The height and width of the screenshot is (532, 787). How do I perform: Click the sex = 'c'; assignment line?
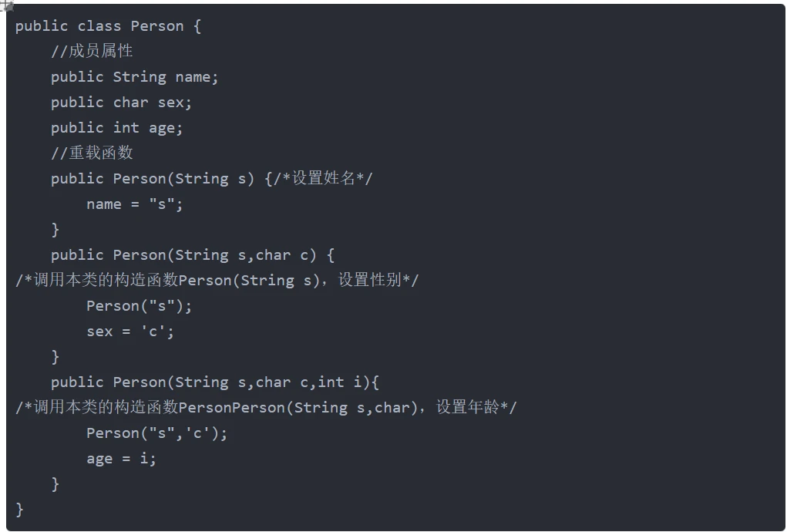point(130,332)
